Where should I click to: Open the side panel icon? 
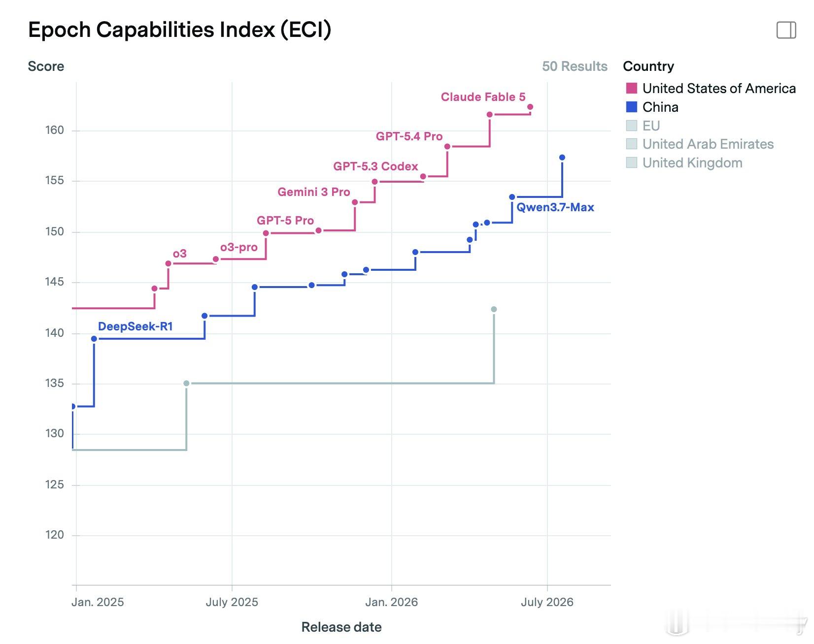click(x=786, y=30)
